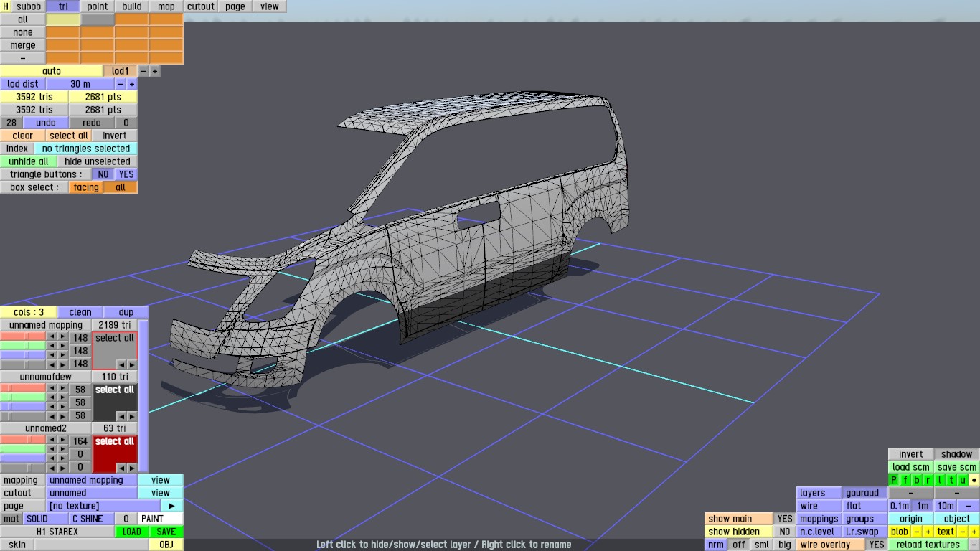Image resolution: width=980 pixels, height=551 pixels.
Task: Toggle the wire overlay YES button
Action: tap(877, 545)
